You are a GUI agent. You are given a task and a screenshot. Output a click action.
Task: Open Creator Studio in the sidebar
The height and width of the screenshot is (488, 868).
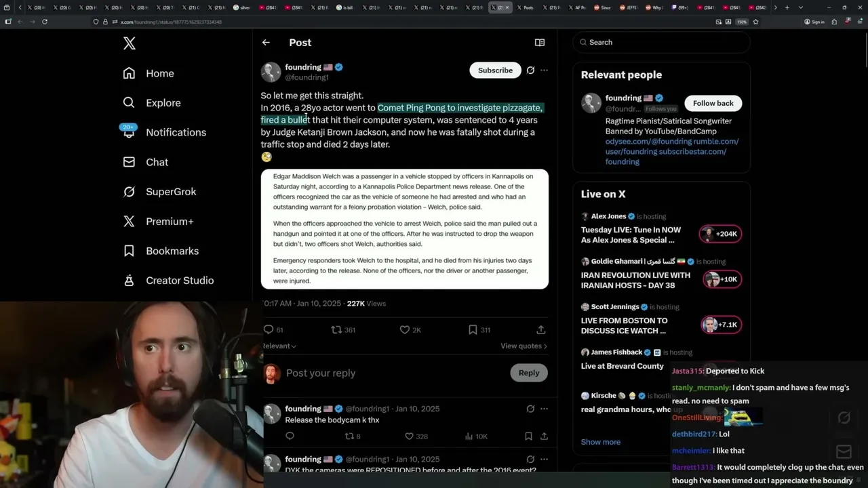coord(168,281)
